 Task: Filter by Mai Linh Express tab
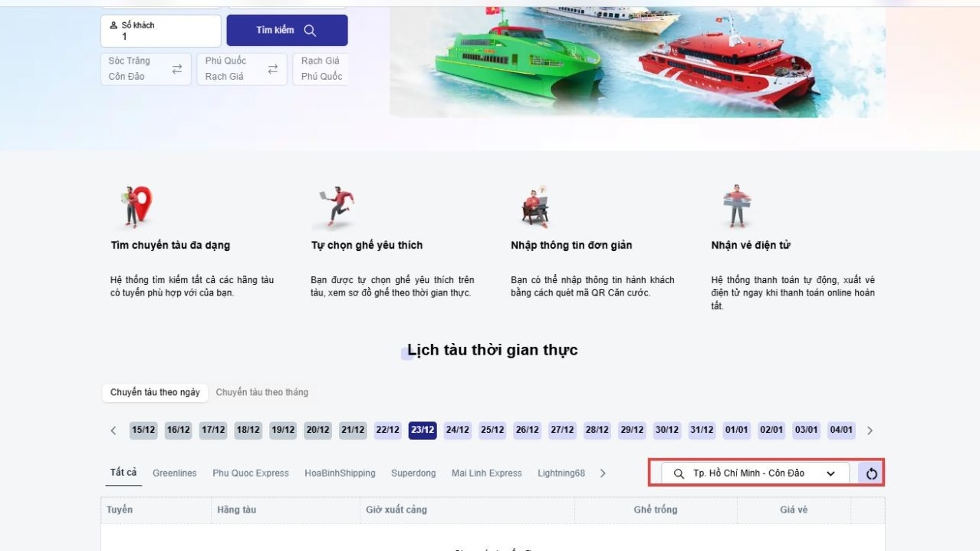click(487, 473)
